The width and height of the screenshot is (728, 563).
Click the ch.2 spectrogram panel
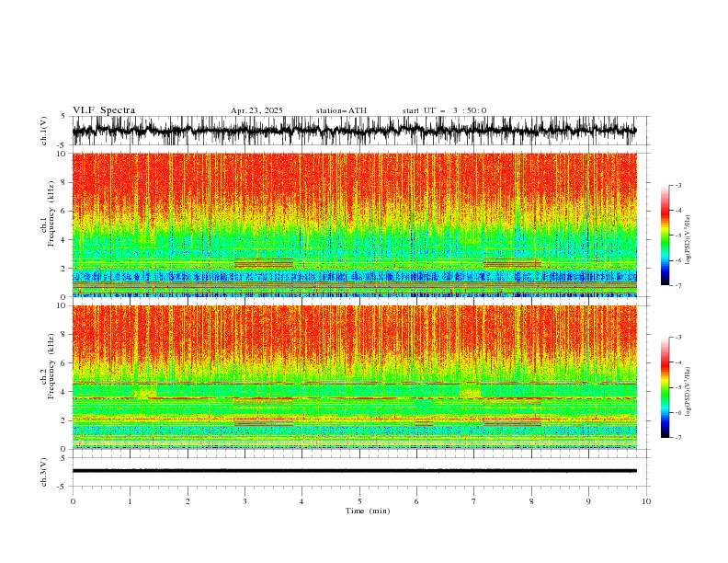pos(354,377)
